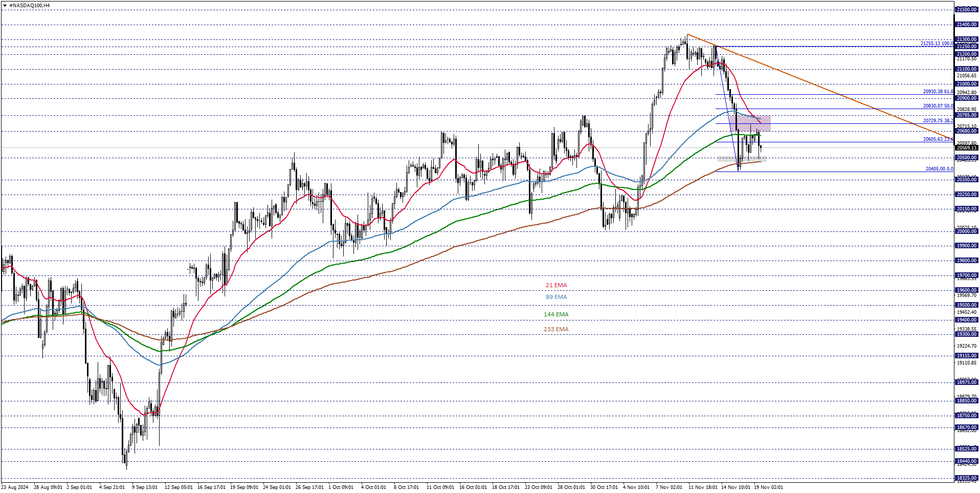Screen dimensions: 980x493
Task: Click the 14 Nov 10:01 time axis label
Action: click(736, 487)
